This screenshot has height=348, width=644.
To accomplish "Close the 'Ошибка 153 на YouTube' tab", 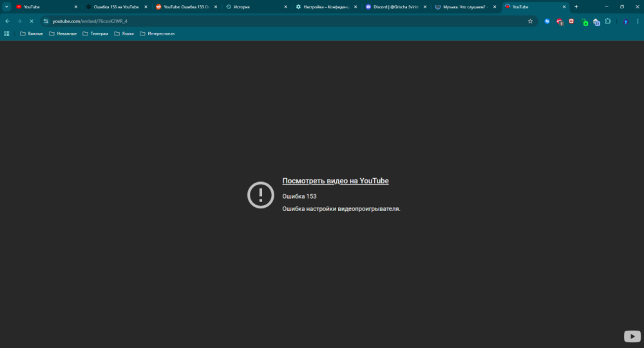I will pyautogui.click(x=146, y=7).
